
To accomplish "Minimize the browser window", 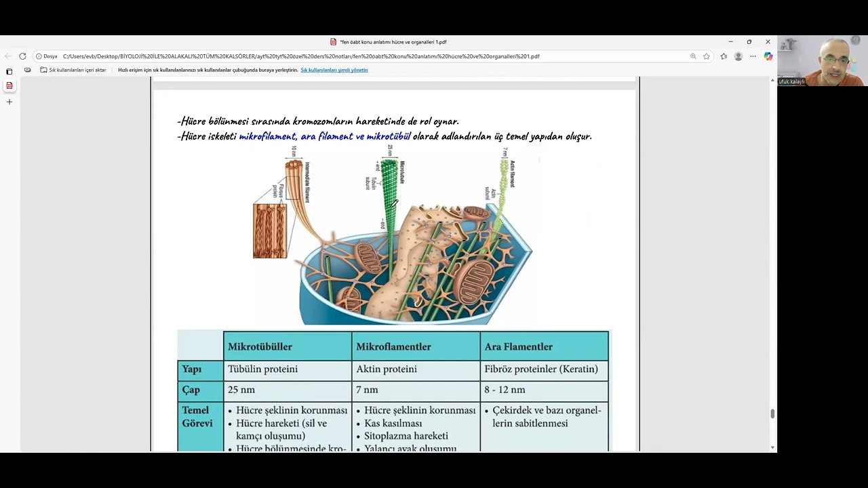I will [x=730, y=42].
